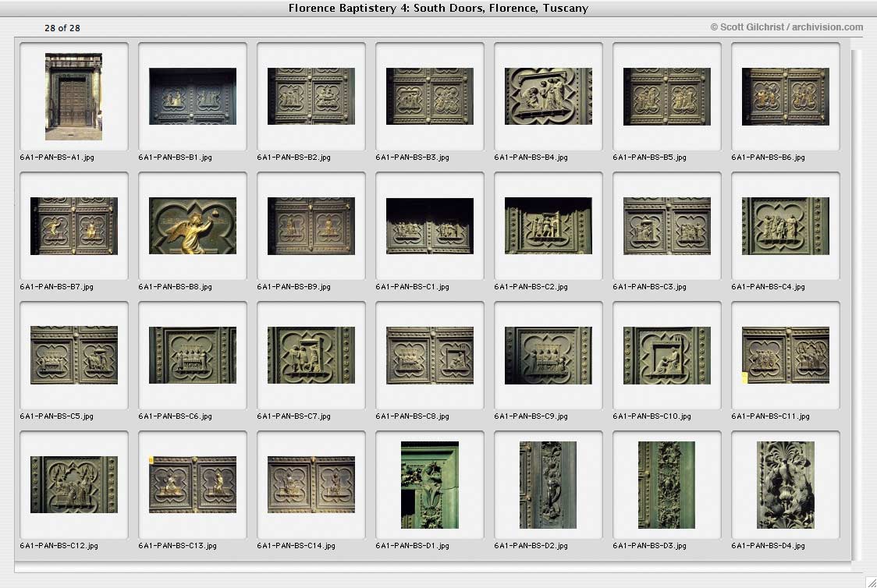This screenshot has width=877, height=588.
Task: Open the 6A1-PAN-BS-B6.jpg thumbnail
Action: [785, 96]
